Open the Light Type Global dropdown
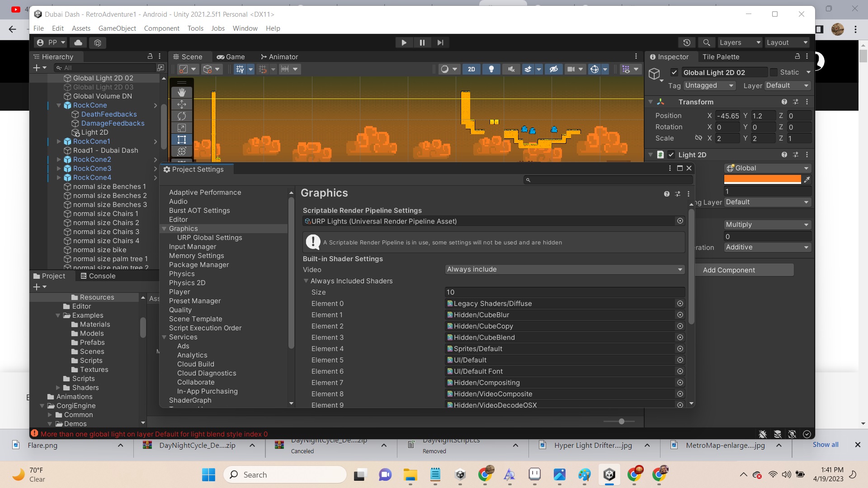This screenshot has height=488, width=868. tap(768, 168)
